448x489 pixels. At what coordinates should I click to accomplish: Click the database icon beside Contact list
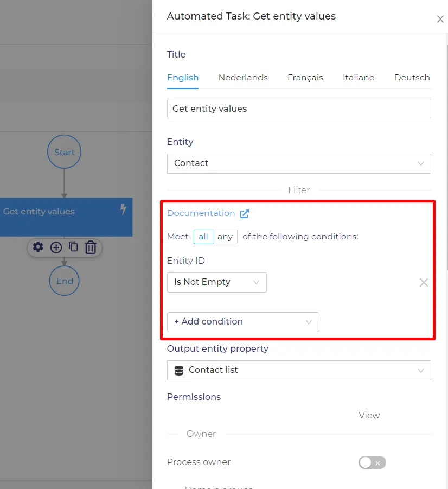tap(179, 371)
